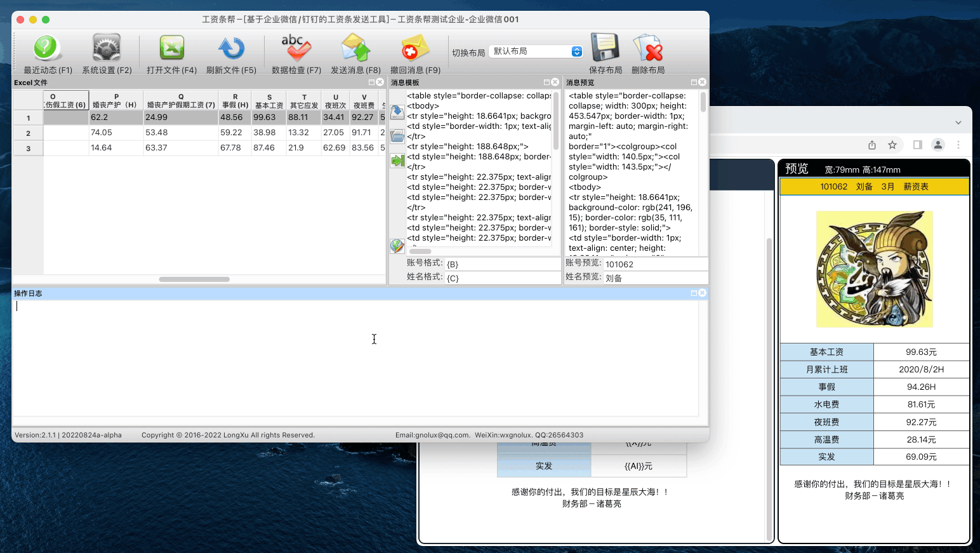This screenshot has height=553, width=980.
Task: Click column P header 婚丧产护 (H)
Action: click(116, 100)
